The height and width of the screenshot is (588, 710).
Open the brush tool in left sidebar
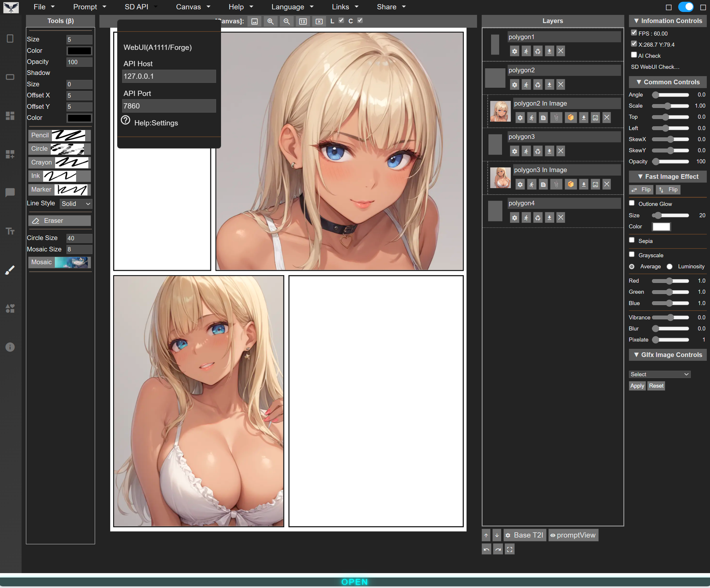tap(10, 270)
